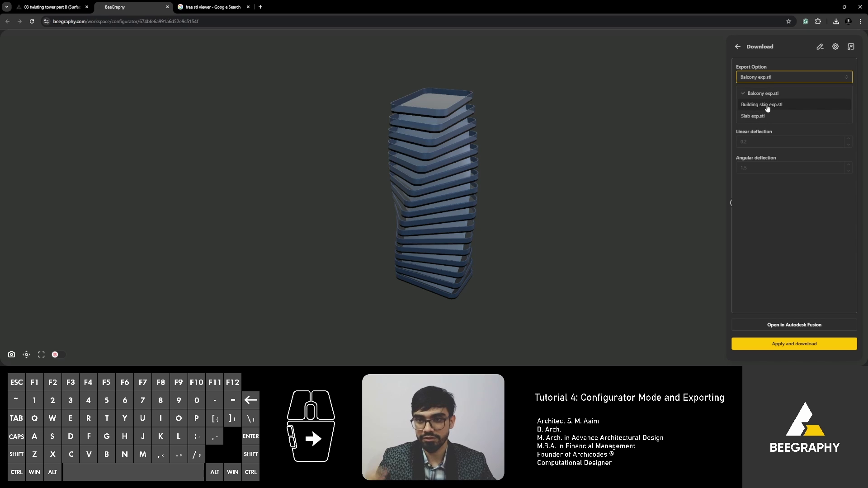
Task: Click the beegraphy.com address bar URL
Action: [125, 21]
